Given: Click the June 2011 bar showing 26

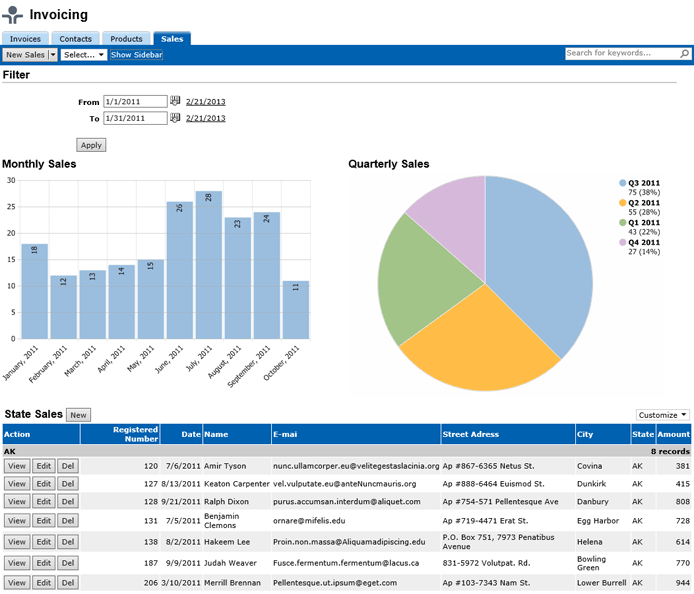Looking at the screenshot, I should click(x=180, y=270).
